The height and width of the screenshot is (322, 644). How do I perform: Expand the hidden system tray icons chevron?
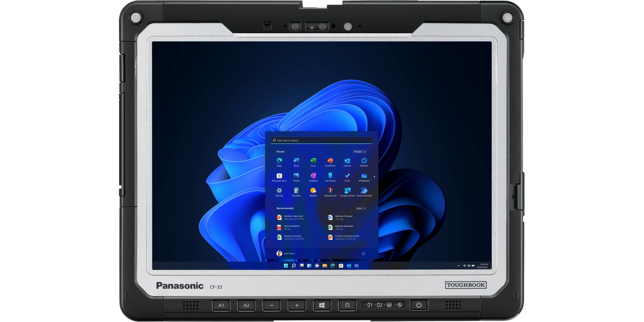459,266
